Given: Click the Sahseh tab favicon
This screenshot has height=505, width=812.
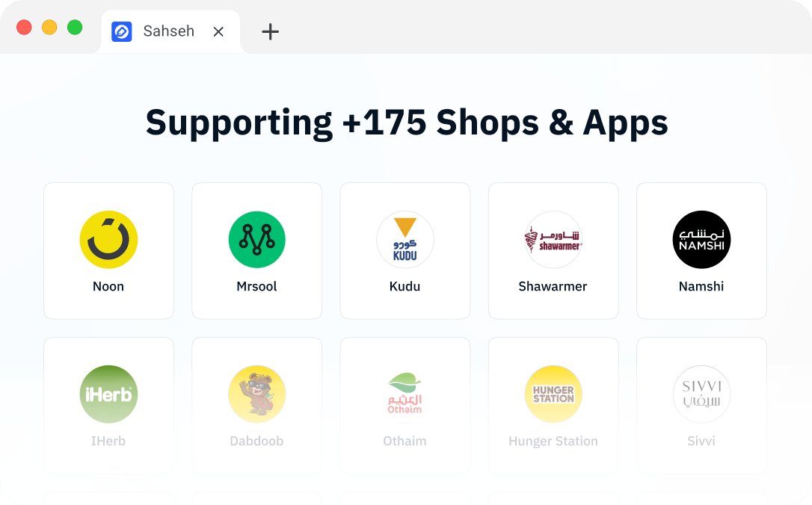Looking at the screenshot, I should pos(122,31).
